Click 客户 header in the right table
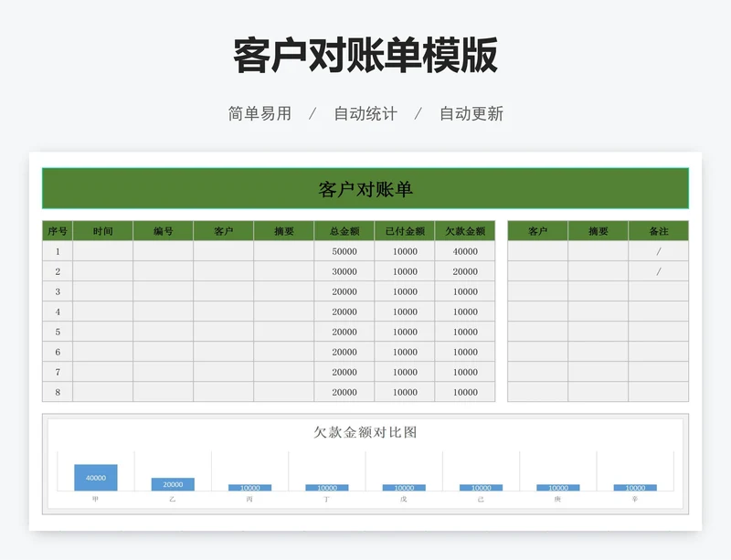 click(537, 231)
